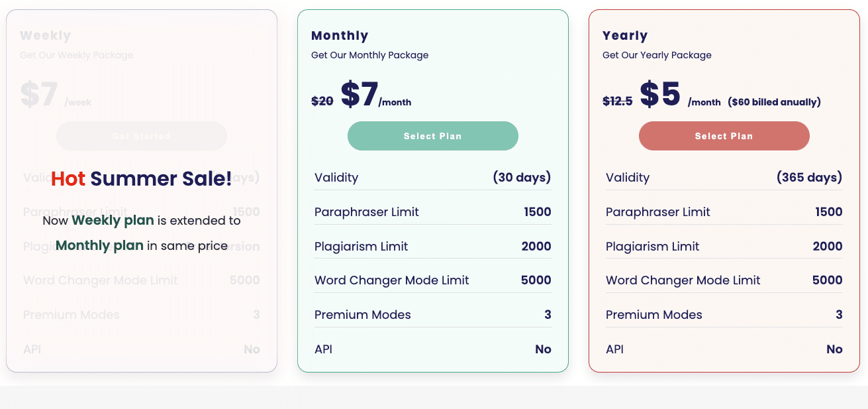868x409 pixels.
Task: Click the faded Get Started button for Weekly
Action: (141, 136)
